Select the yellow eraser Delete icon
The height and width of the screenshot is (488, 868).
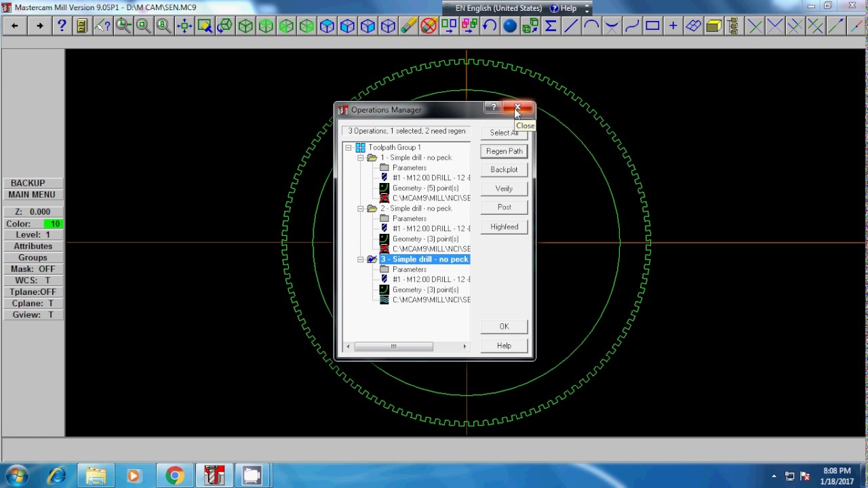point(408,26)
